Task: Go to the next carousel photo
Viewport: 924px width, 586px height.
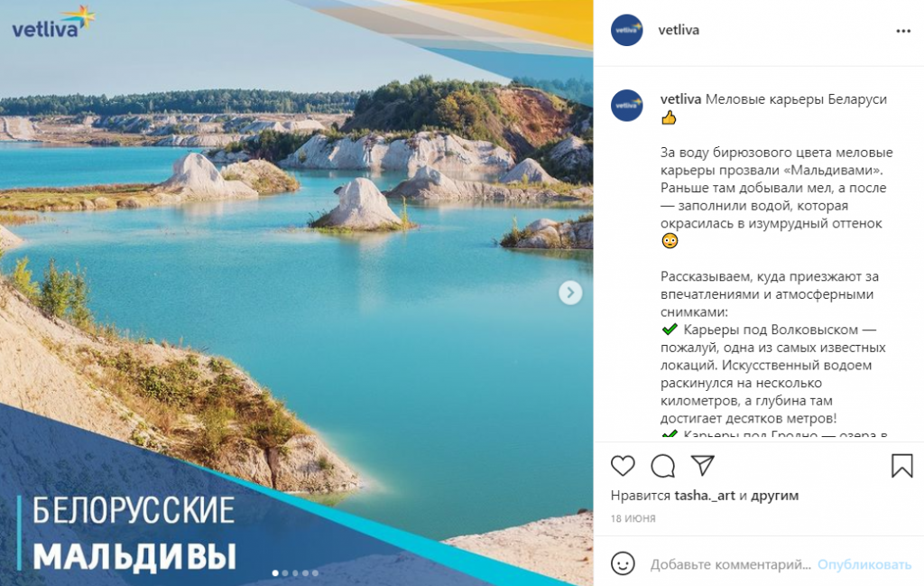Action: pyautogui.click(x=570, y=293)
